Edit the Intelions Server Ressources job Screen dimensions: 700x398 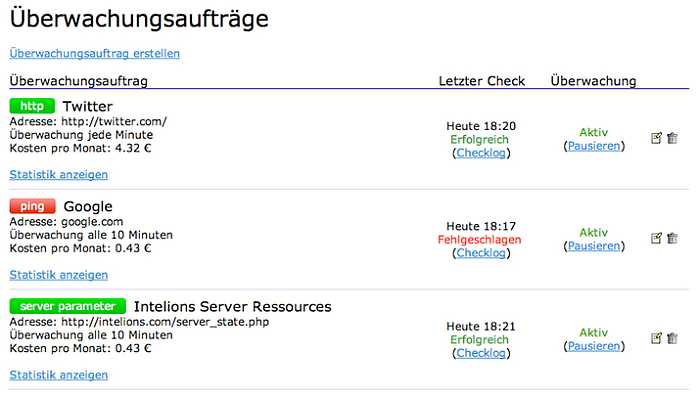(656, 338)
